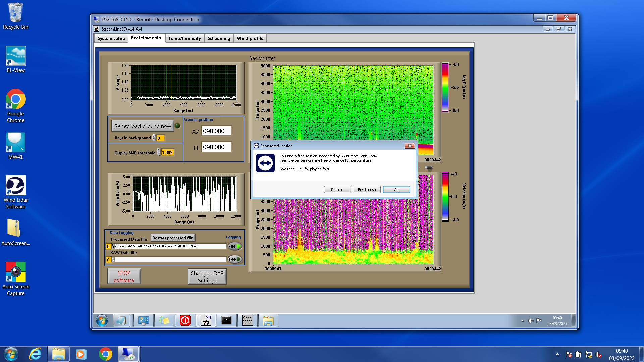Image resolution: width=644 pixels, height=362 pixels.
Task: Click the red power icon in remote taskbar
Action: (x=185, y=320)
